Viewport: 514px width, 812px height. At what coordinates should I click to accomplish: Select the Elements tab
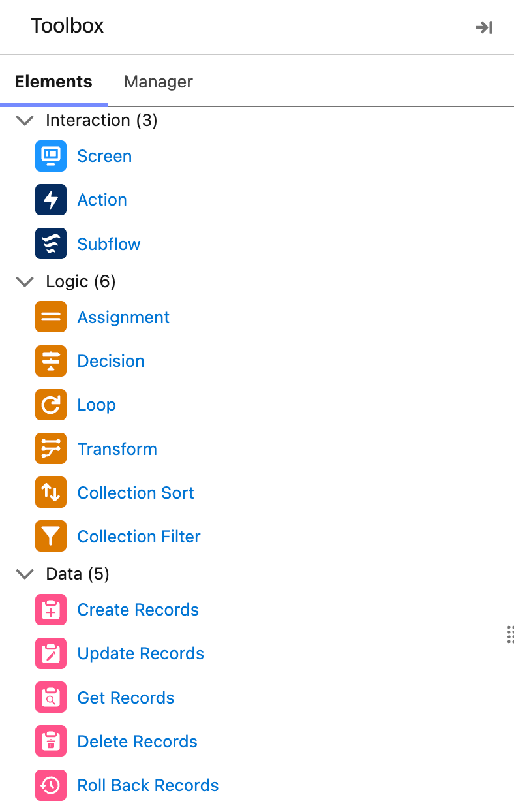pos(53,82)
